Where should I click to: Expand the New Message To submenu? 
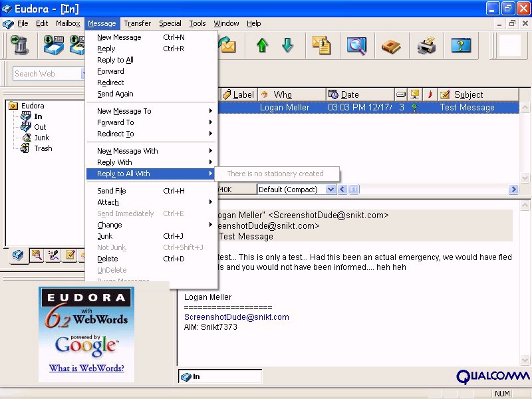[x=152, y=111]
